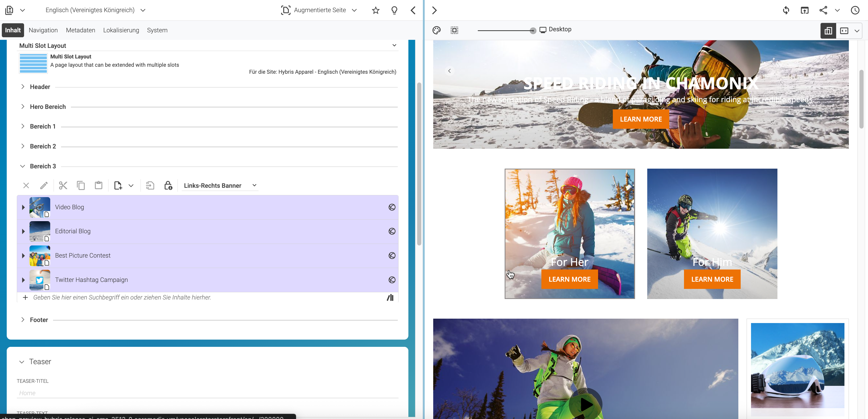Click the copy icon in the list toolbar
Viewport: 868px width, 419px height.
pyautogui.click(x=80, y=185)
